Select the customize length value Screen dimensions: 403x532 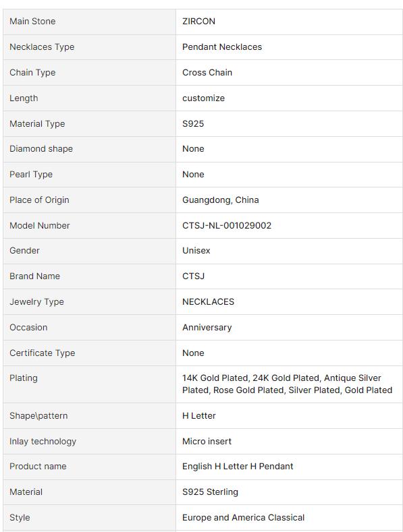click(x=203, y=98)
